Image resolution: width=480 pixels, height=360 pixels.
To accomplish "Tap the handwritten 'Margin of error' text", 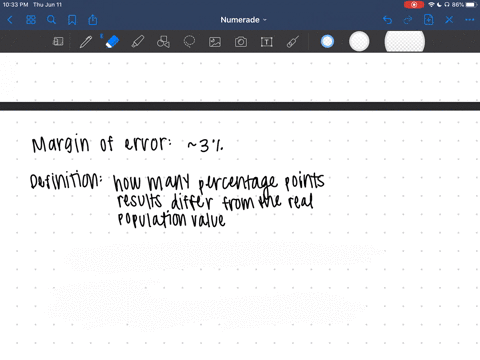I will (x=102, y=144).
